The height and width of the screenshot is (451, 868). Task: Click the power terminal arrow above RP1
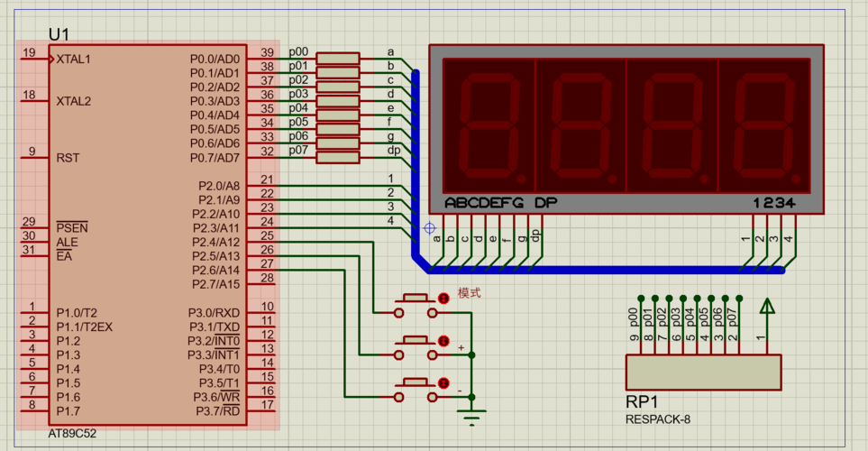(766, 308)
